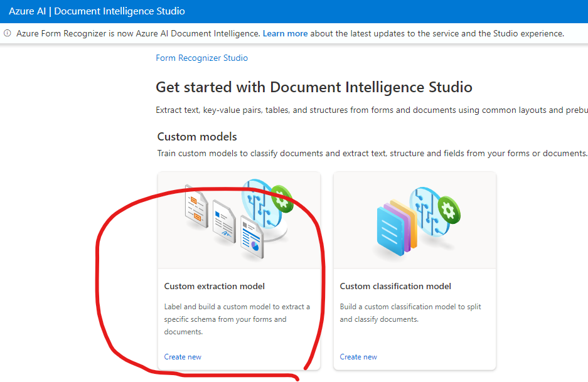Click the Get started with Document Intelligence Studio heading

(x=314, y=87)
